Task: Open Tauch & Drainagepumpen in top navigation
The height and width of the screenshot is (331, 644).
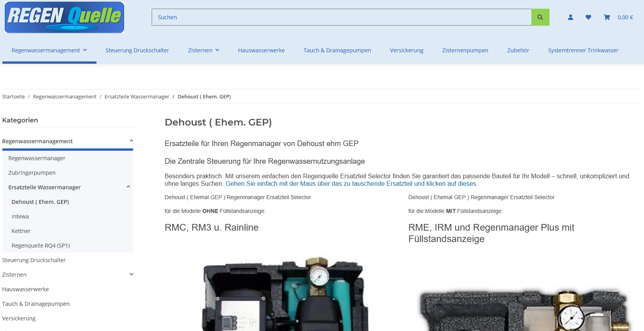Action: [x=337, y=50]
